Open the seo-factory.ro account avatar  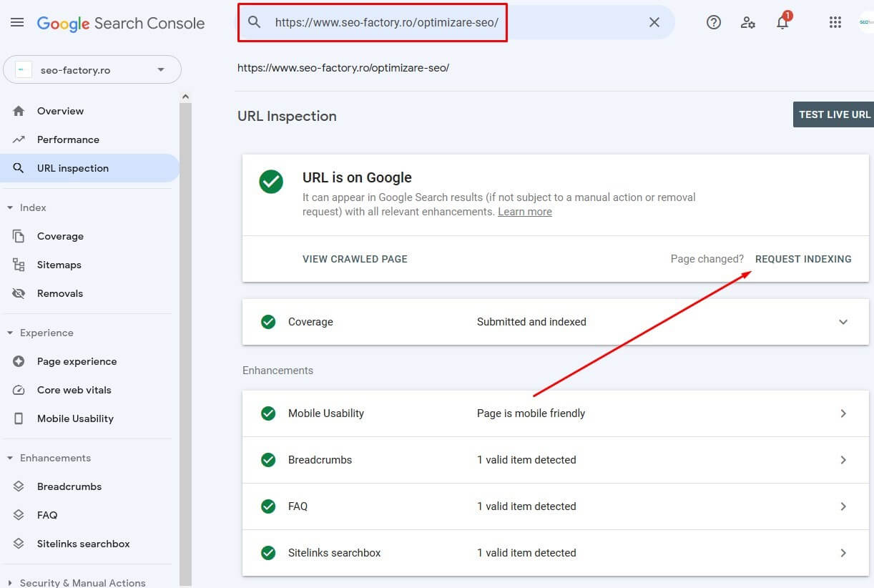coord(866,22)
